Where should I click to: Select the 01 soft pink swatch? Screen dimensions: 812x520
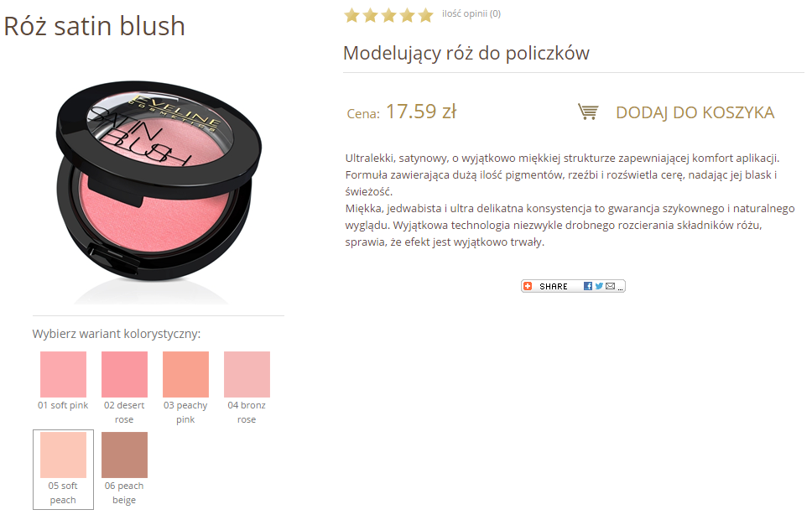coord(63,374)
